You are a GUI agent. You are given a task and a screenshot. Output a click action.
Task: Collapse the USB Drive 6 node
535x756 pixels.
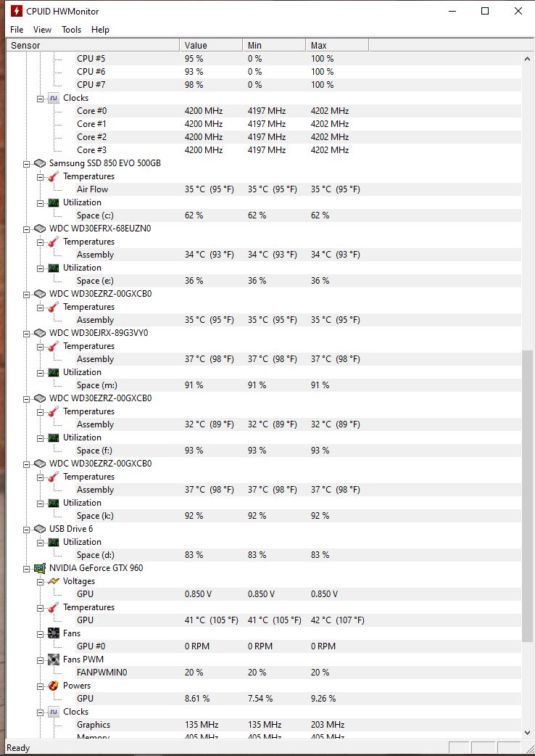[x=26, y=529]
